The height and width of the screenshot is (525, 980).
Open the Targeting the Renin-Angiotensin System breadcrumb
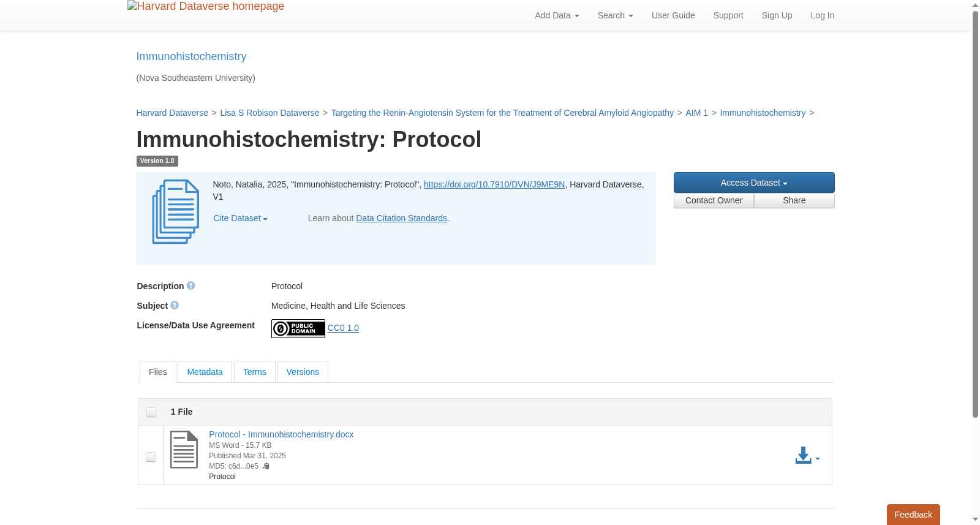[502, 113]
